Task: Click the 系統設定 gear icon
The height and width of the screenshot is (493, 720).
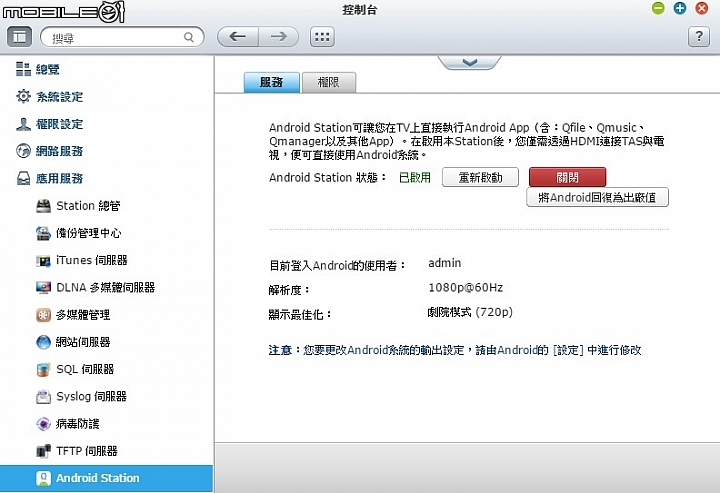Action: (x=23, y=96)
